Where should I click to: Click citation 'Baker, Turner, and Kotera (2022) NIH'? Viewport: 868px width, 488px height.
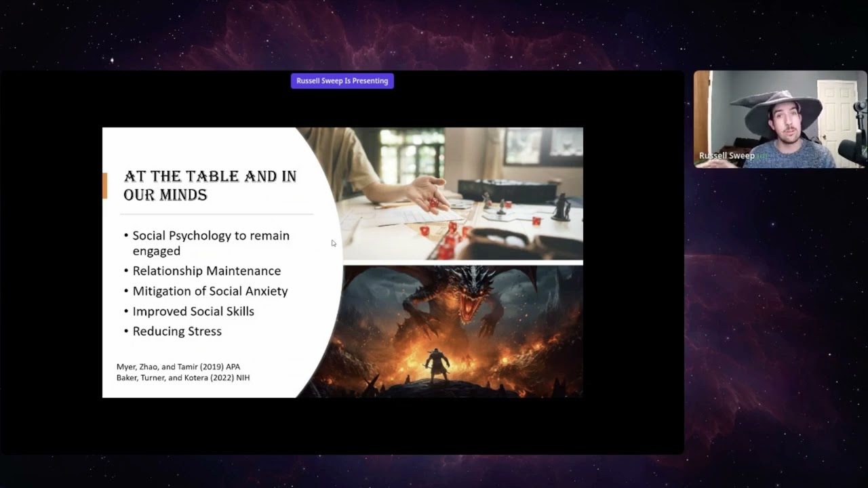pyautogui.click(x=183, y=378)
